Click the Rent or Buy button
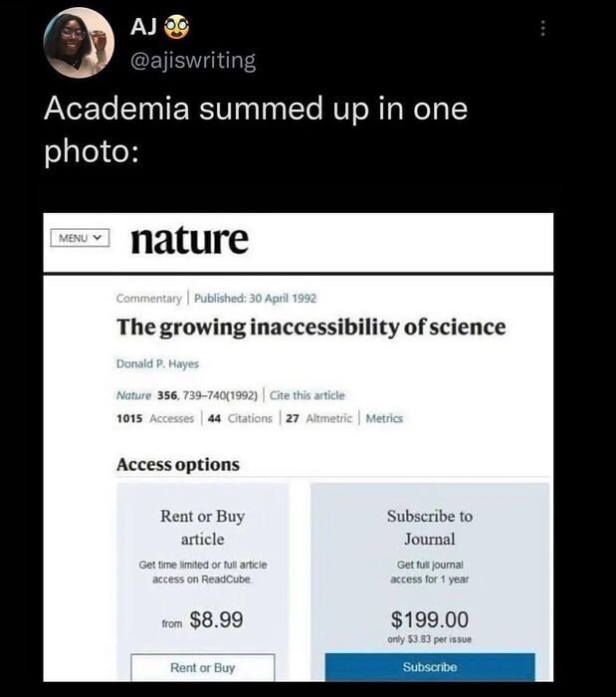The width and height of the screenshot is (616, 697). [x=202, y=667]
